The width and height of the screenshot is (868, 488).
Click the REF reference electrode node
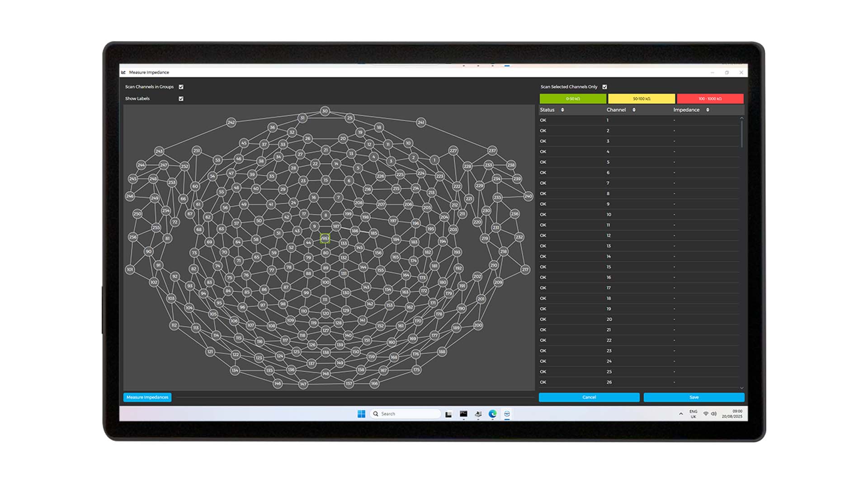click(325, 238)
